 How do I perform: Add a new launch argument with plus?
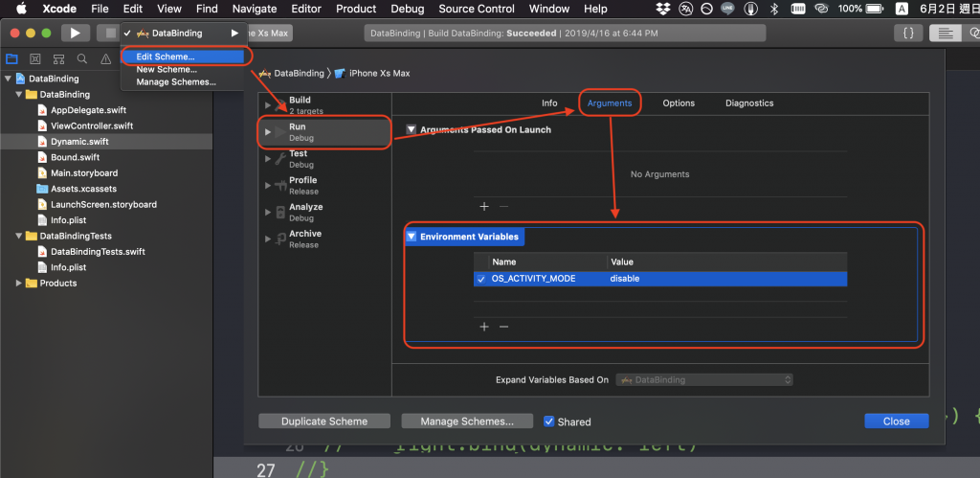483,206
